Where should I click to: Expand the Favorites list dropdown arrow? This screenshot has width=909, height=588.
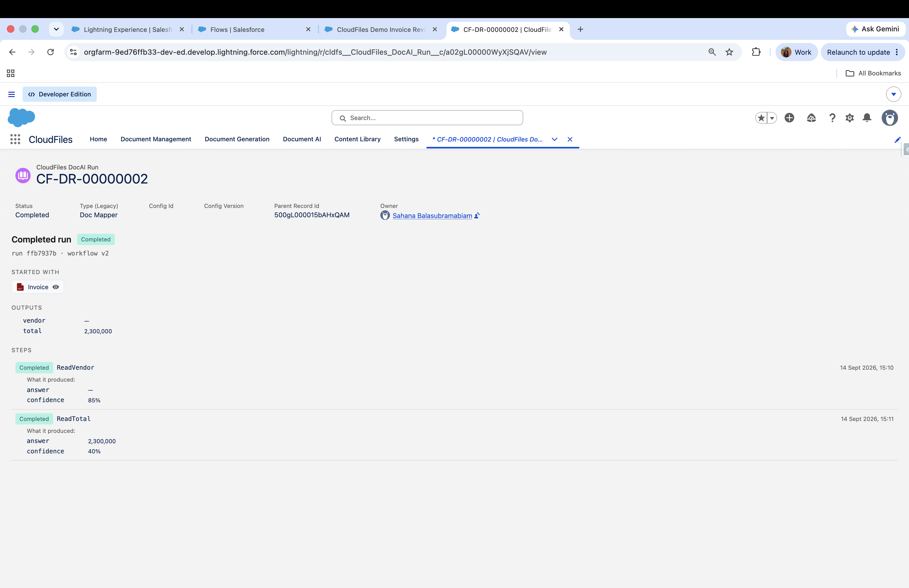point(772,118)
